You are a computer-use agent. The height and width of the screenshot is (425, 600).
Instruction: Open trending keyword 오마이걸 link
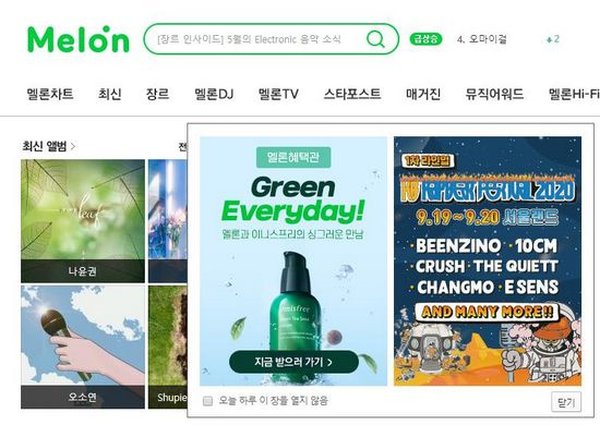point(482,39)
